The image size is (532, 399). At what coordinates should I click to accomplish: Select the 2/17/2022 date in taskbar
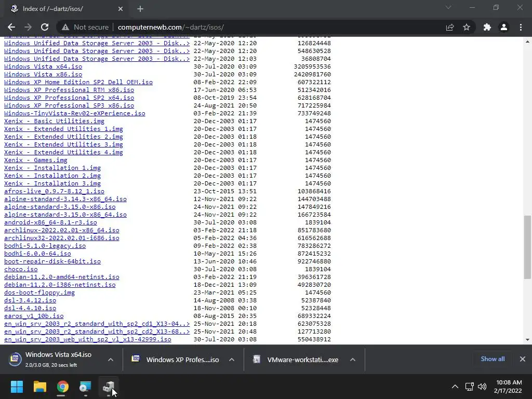coord(508,391)
